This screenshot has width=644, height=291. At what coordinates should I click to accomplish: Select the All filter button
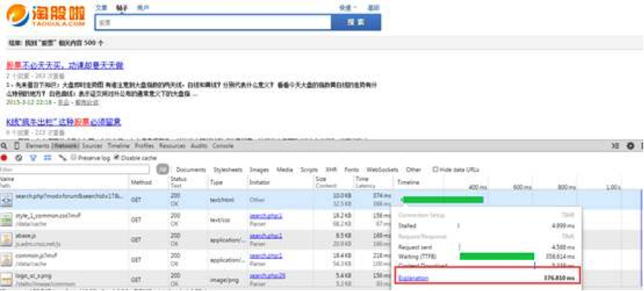click(x=163, y=169)
